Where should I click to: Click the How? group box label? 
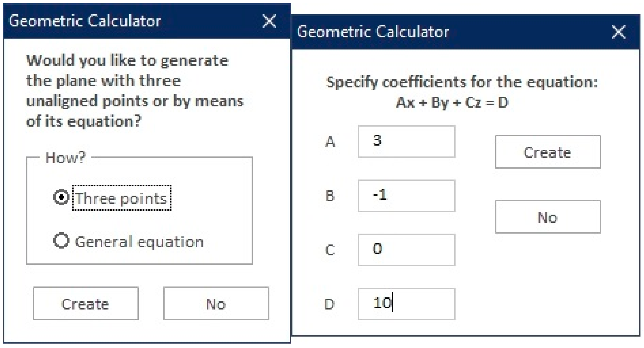tap(66, 158)
